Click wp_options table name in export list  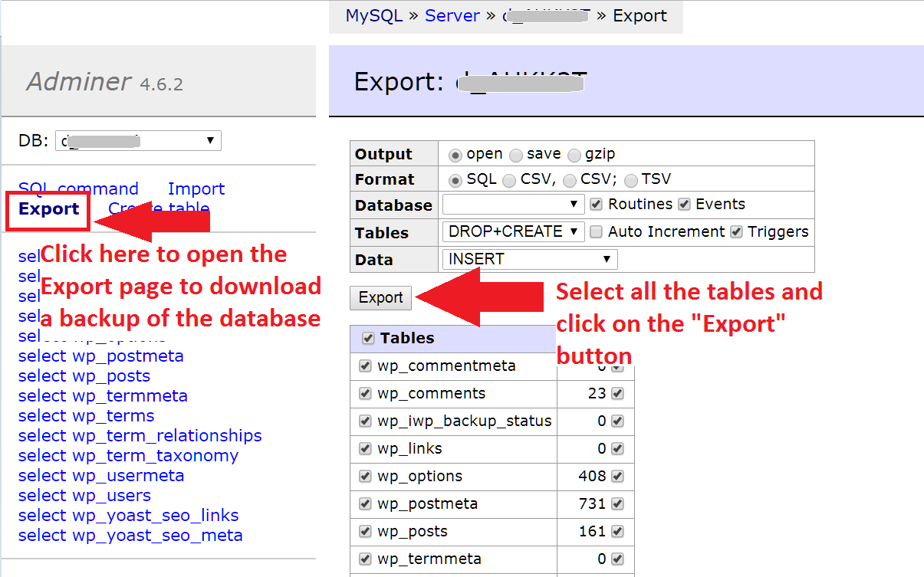coord(419,477)
